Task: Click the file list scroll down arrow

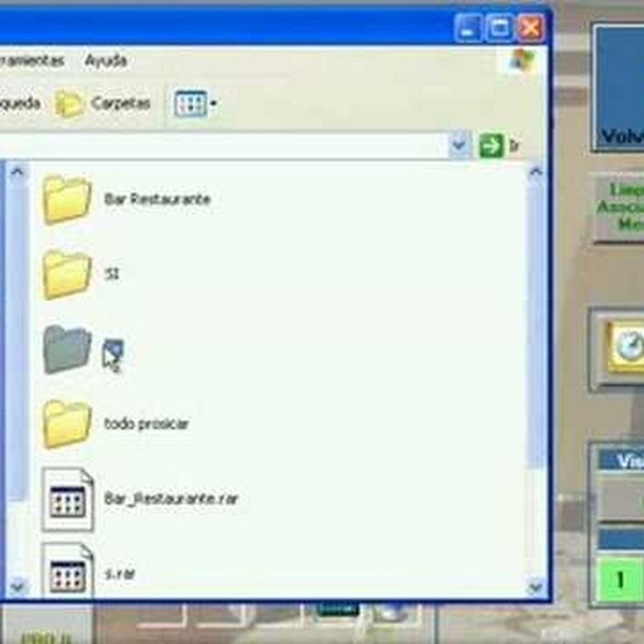Action: tap(535, 587)
